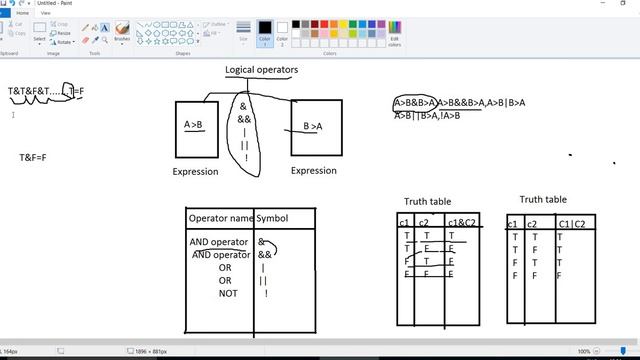Viewport: 640px width, 360px height.
Task: Pick the orange color swatch
Action: (334, 24)
